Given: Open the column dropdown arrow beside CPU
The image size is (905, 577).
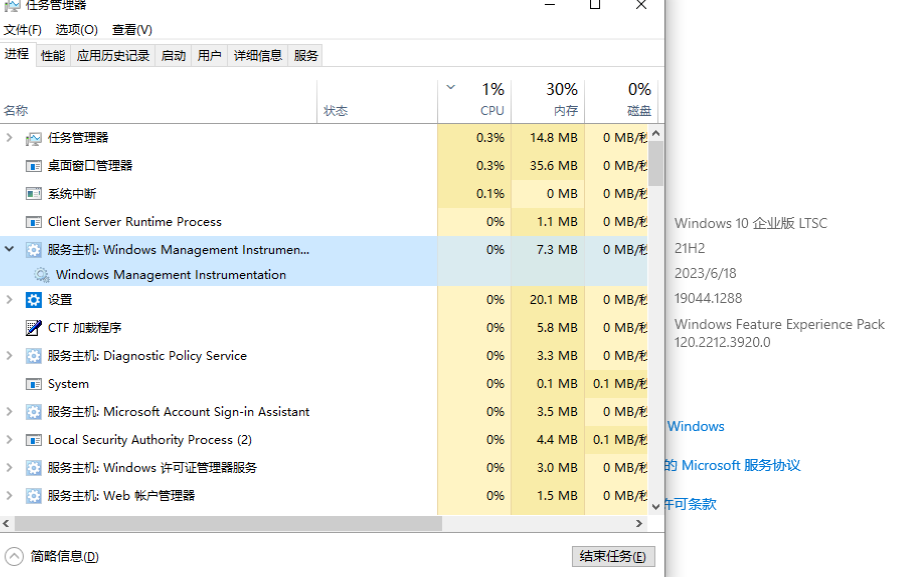Looking at the screenshot, I should [450, 88].
